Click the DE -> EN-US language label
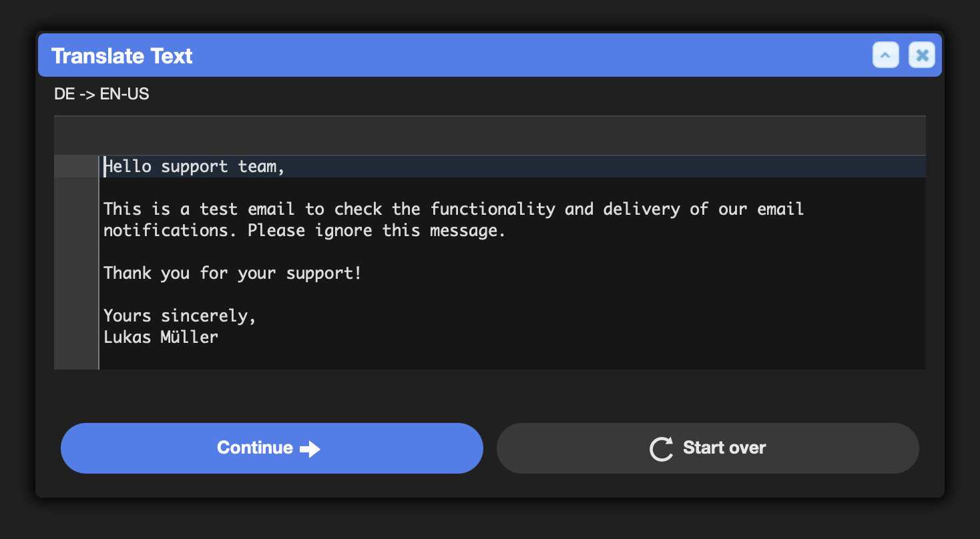Image resolution: width=980 pixels, height=539 pixels. 101,94
